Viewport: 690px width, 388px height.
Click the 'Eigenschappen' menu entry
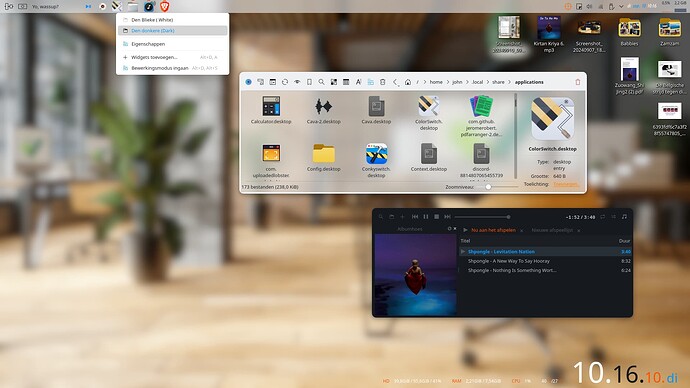click(172, 44)
